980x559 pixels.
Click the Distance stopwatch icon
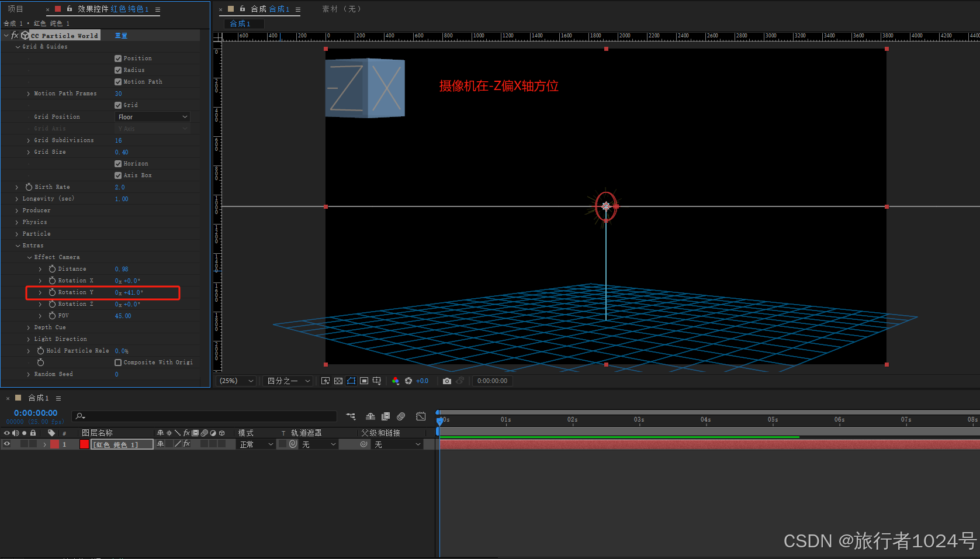point(52,269)
